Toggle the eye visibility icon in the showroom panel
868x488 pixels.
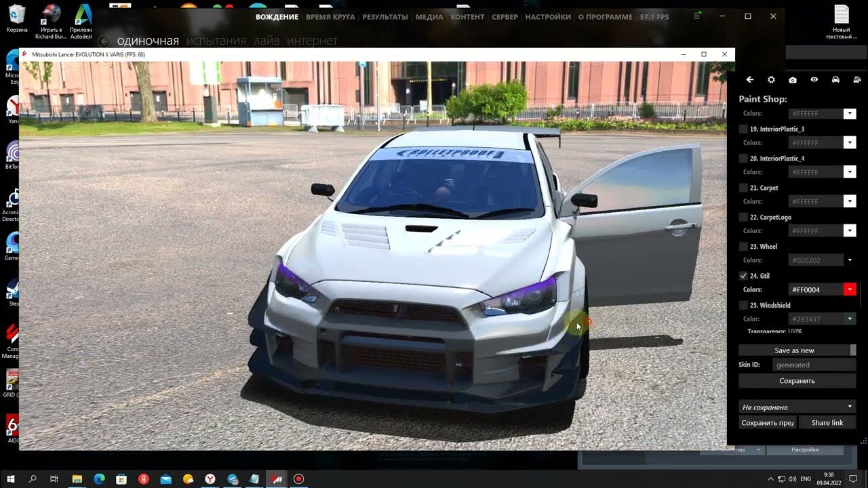click(x=814, y=80)
